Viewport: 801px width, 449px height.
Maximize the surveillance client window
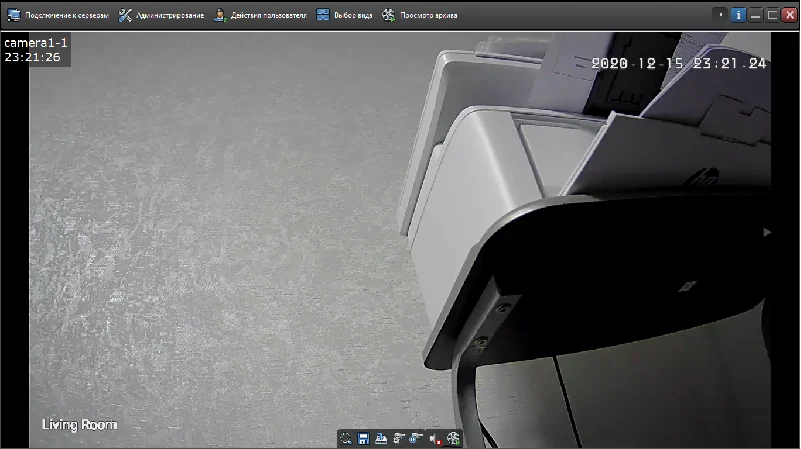click(x=771, y=15)
